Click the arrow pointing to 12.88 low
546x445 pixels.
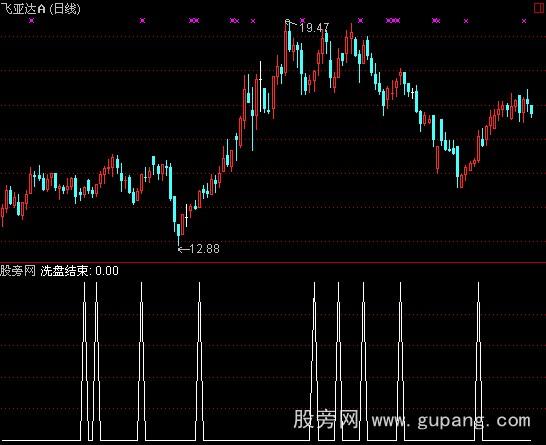coord(184,249)
